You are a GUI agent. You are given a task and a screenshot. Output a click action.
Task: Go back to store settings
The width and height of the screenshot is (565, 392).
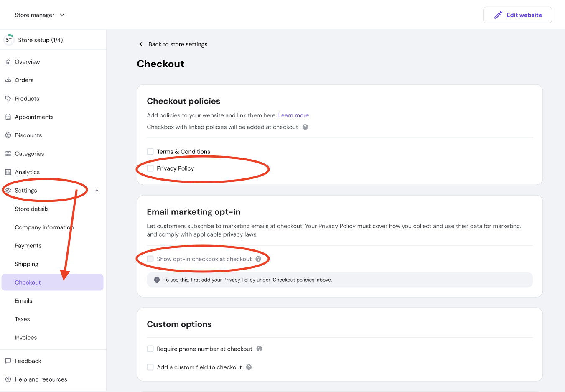pos(173,44)
